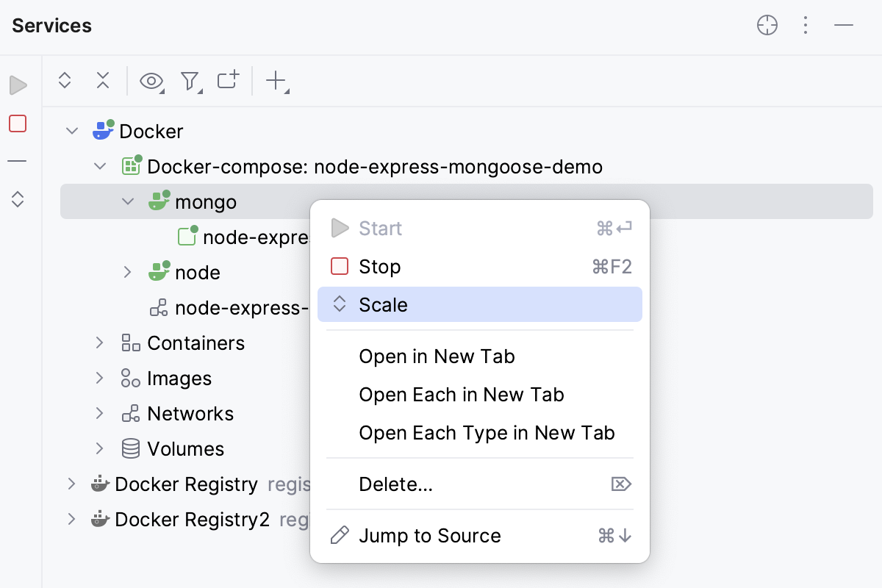
Task: Click the Show Options target icon top right
Action: point(767,25)
